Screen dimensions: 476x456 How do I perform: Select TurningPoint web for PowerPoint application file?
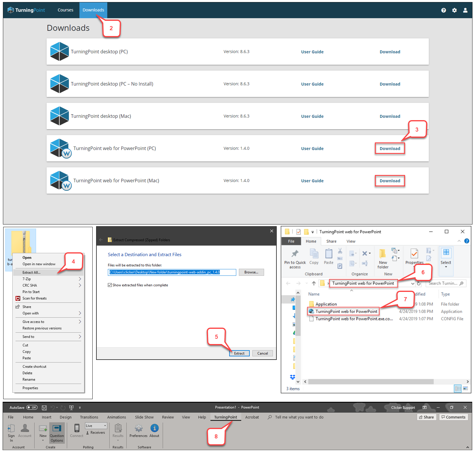click(343, 311)
